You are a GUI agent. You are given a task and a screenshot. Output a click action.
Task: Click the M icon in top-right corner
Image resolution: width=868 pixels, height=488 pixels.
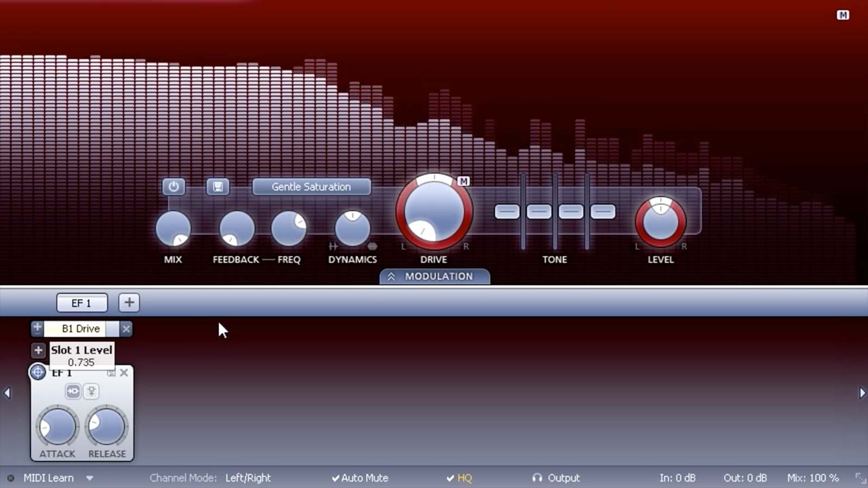pos(842,16)
